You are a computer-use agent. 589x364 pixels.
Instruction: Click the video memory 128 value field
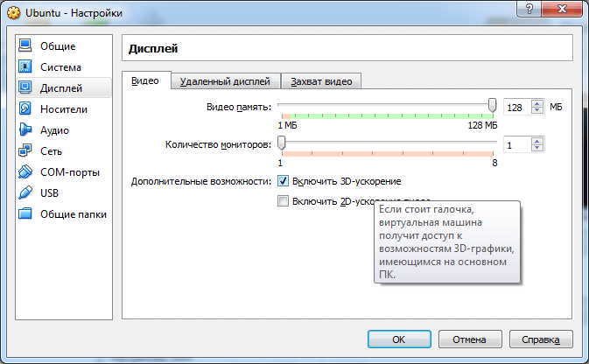coord(517,108)
